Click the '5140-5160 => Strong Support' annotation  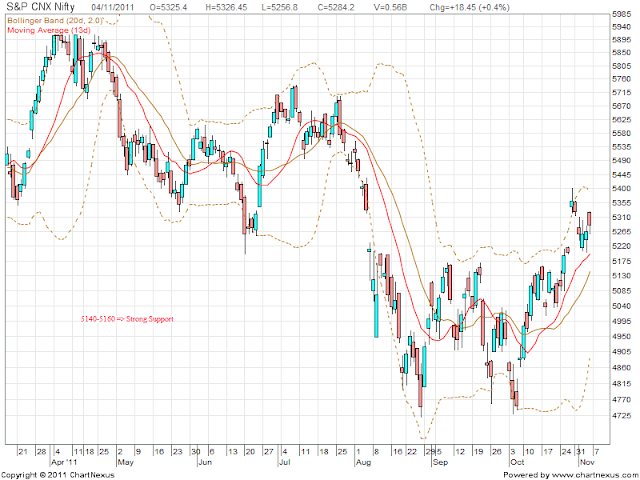click(127, 319)
